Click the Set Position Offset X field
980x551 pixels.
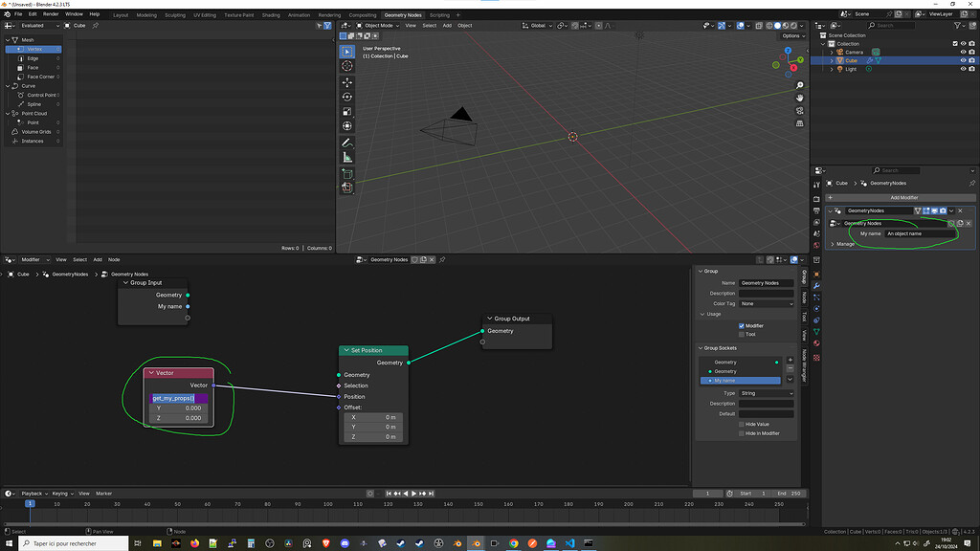pyautogui.click(x=373, y=417)
